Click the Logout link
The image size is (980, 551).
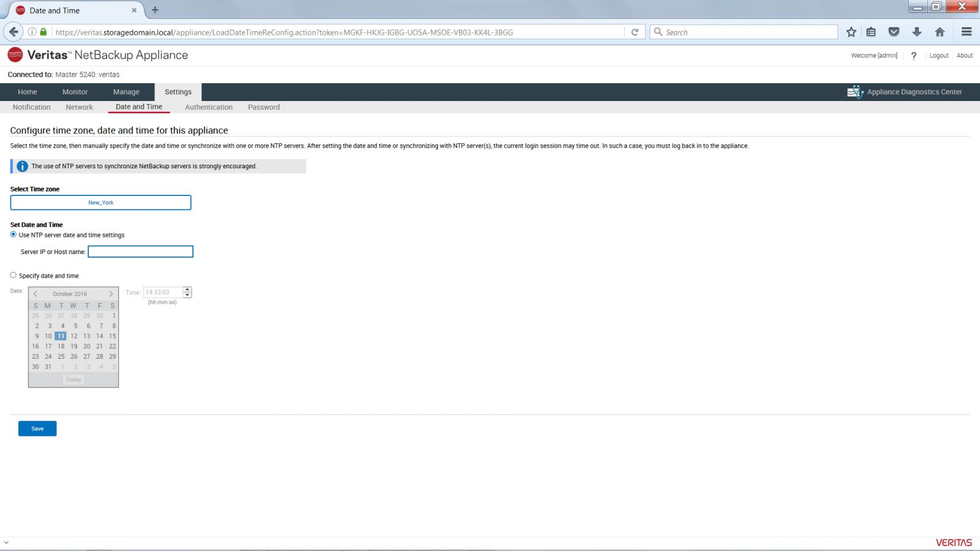click(x=939, y=56)
